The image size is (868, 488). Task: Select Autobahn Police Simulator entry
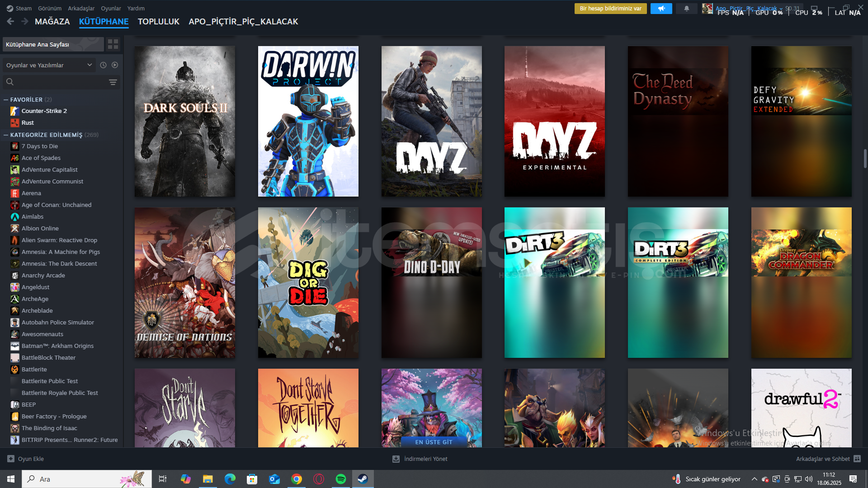pos(58,322)
